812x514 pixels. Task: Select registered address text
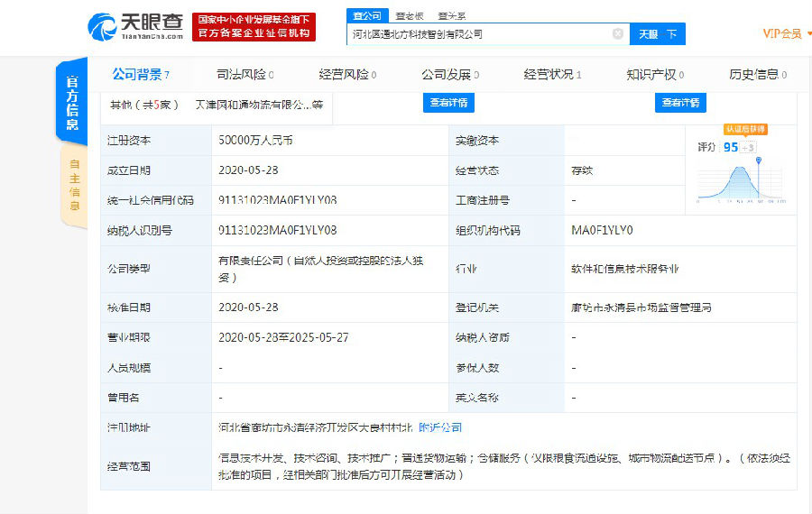click(x=316, y=427)
